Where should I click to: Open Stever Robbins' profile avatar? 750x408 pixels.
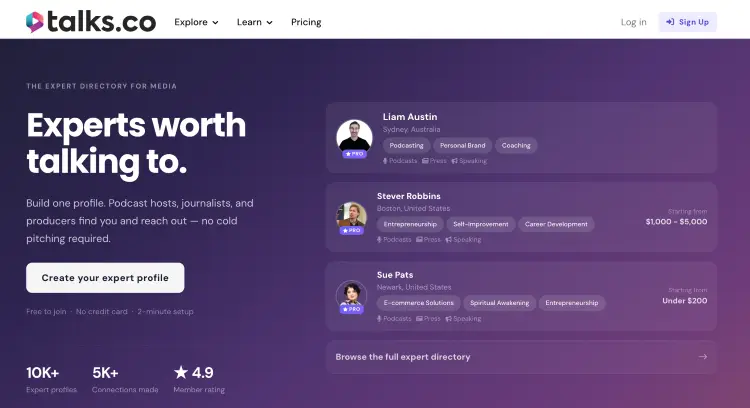(x=352, y=215)
